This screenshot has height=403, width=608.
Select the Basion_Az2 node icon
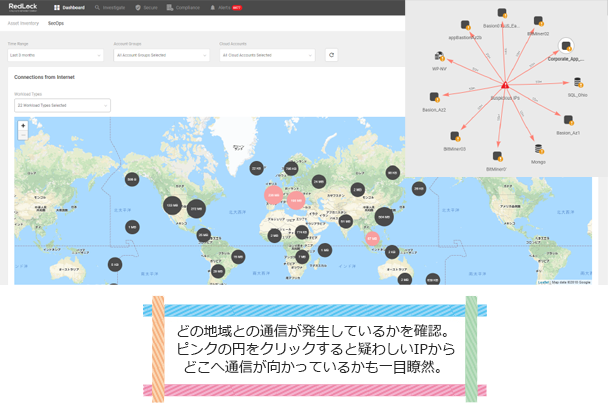coord(434,97)
